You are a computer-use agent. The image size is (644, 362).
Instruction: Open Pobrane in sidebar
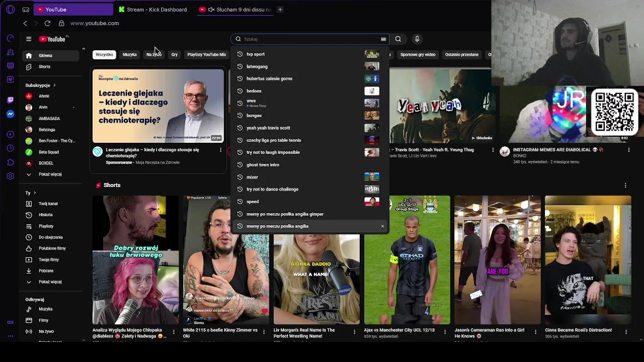(50, 271)
